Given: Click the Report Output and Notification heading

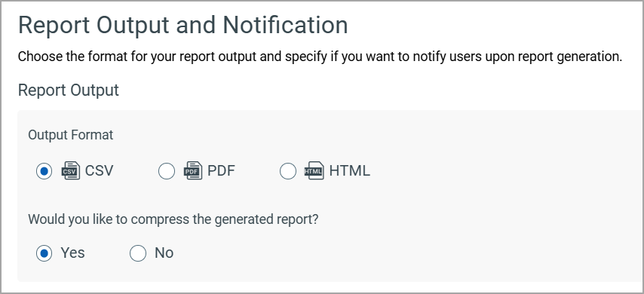Looking at the screenshot, I should pyautogui.click(x=183, y=26).
